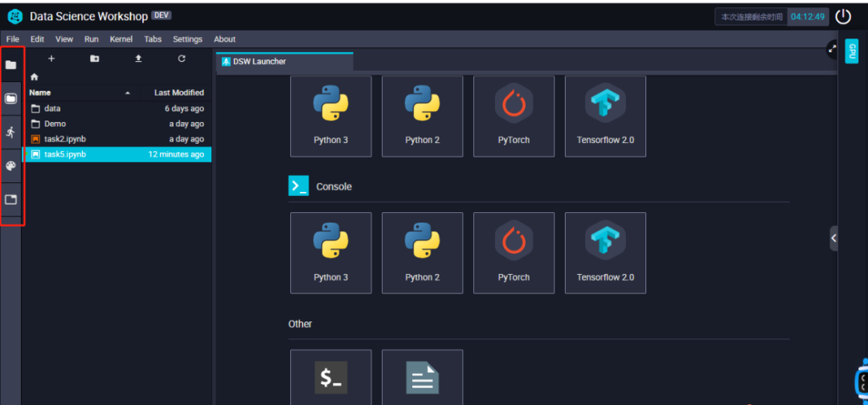Open the Settings menu

pyautogui.click(x=187, y=39)
